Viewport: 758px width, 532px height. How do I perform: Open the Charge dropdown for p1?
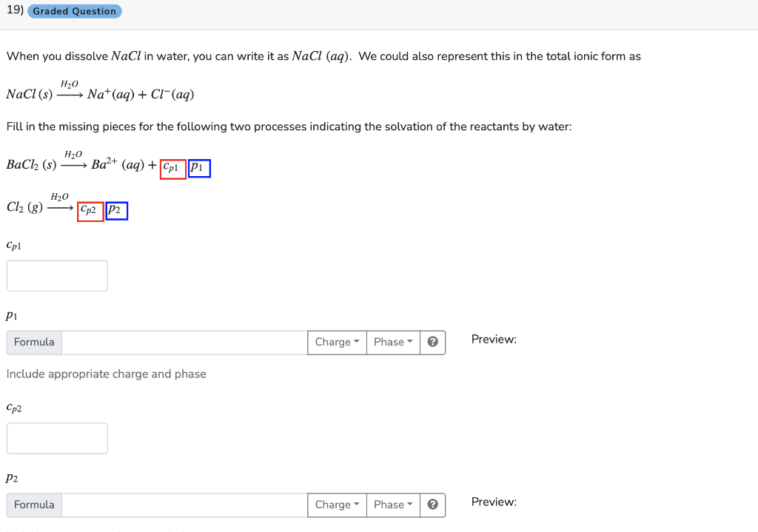point(336,342)
